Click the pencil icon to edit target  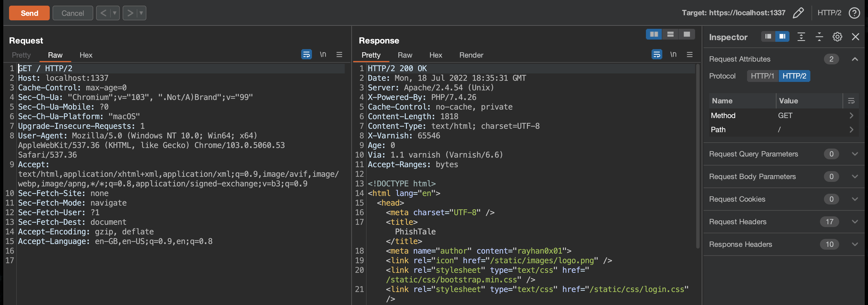tap(798, 13)
